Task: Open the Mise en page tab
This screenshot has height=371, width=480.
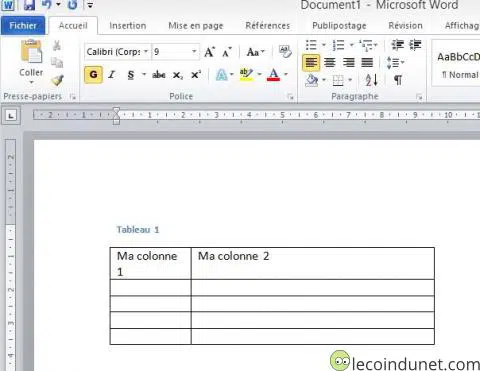Action: click(x=196, y=26)
